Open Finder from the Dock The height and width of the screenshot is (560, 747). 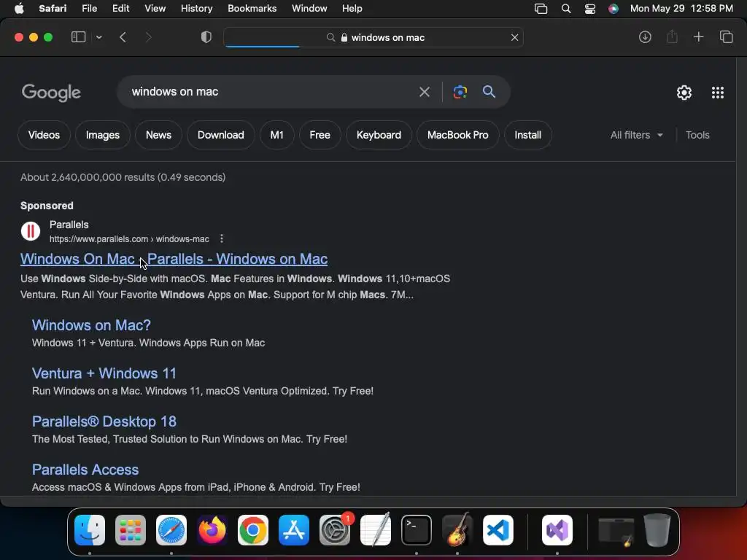pyautogui.click(x=90, y=530)
